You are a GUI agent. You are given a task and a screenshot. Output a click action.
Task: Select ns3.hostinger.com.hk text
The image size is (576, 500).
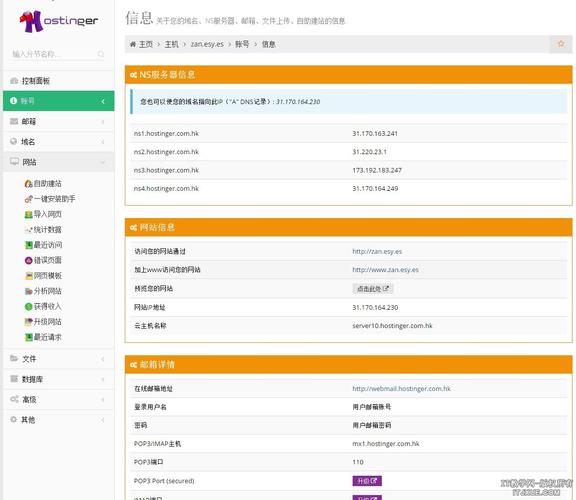click(x=166, y=170)
